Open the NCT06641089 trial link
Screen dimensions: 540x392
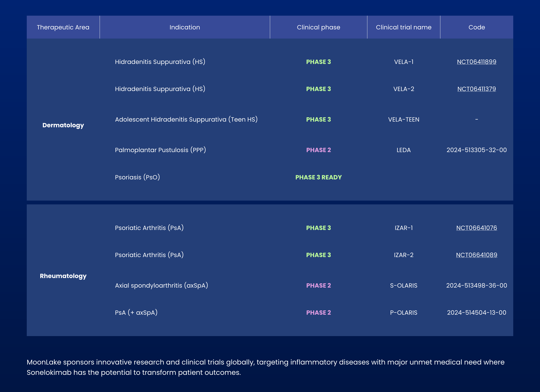point(476,255)
